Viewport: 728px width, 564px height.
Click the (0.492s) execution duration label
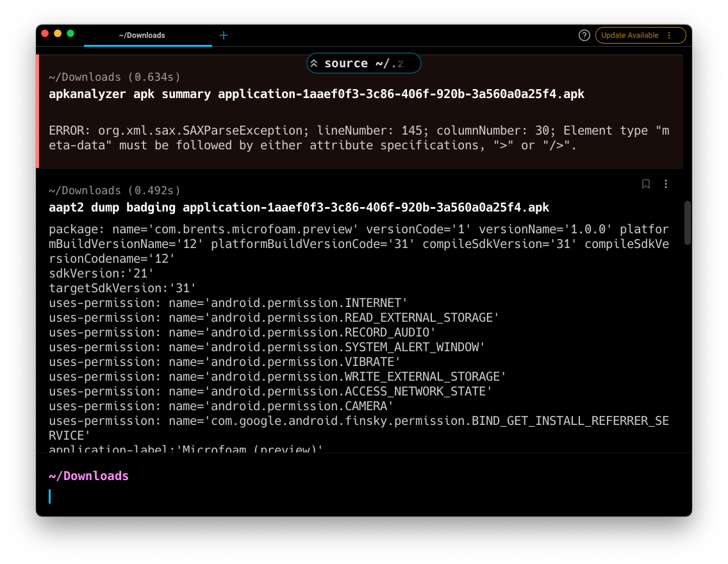(x=154, y=190)
